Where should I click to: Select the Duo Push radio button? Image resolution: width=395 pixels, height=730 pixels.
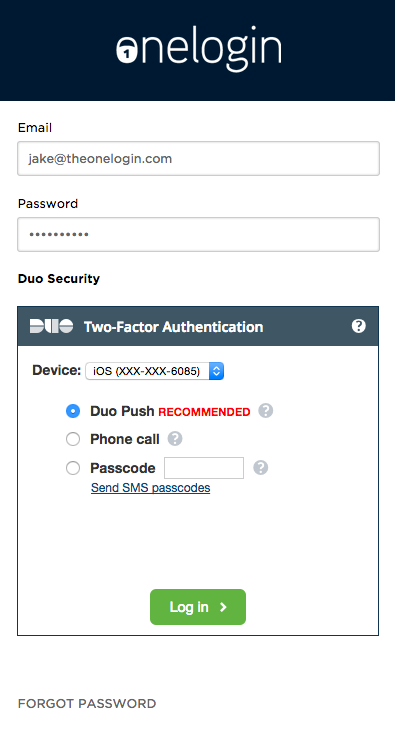tap(73, 411)
